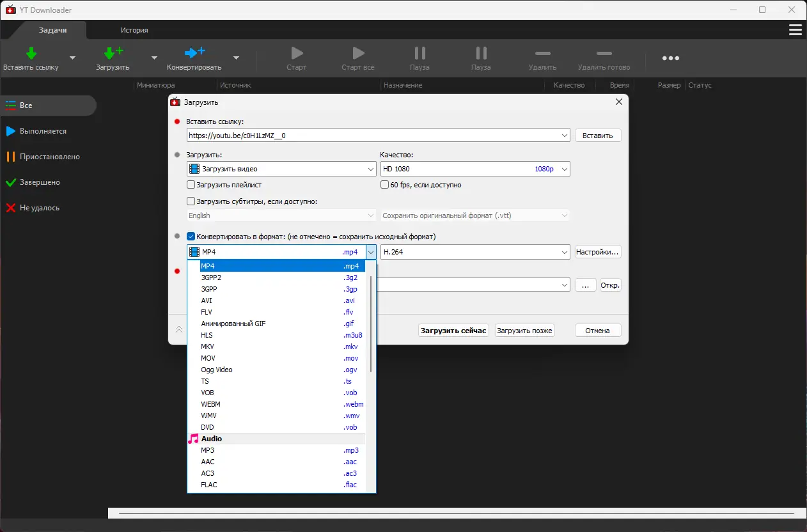Click the green Вставить ссылку arrow icon
The width and height of the screenshot is (807, 532).
(31, 53)
